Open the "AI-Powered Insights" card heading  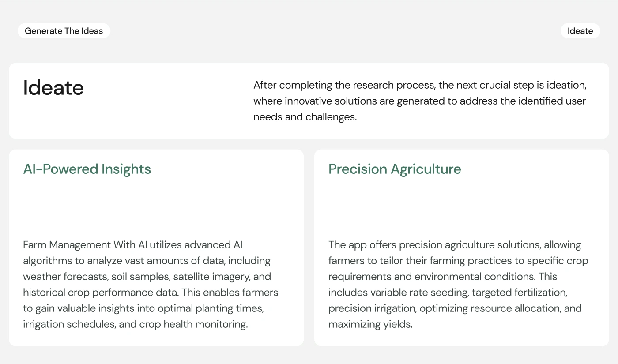(87, 169)
